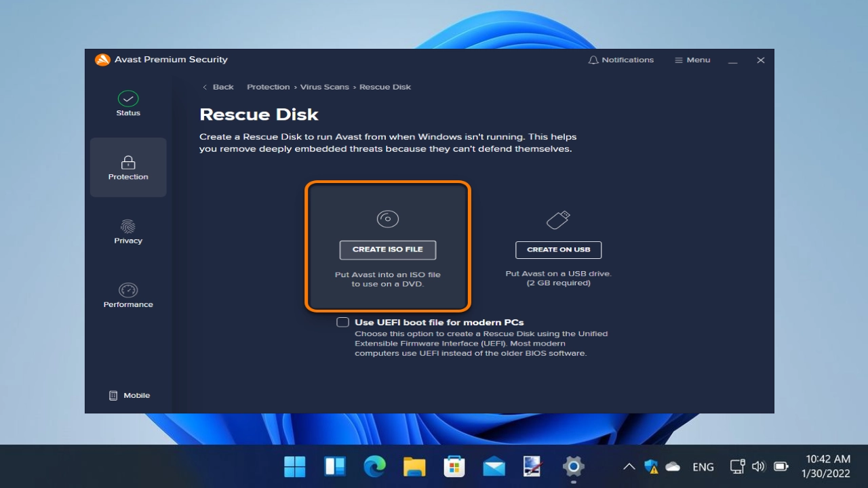
Task: Close the Avast Premium Security window
Action: [761, 60]
